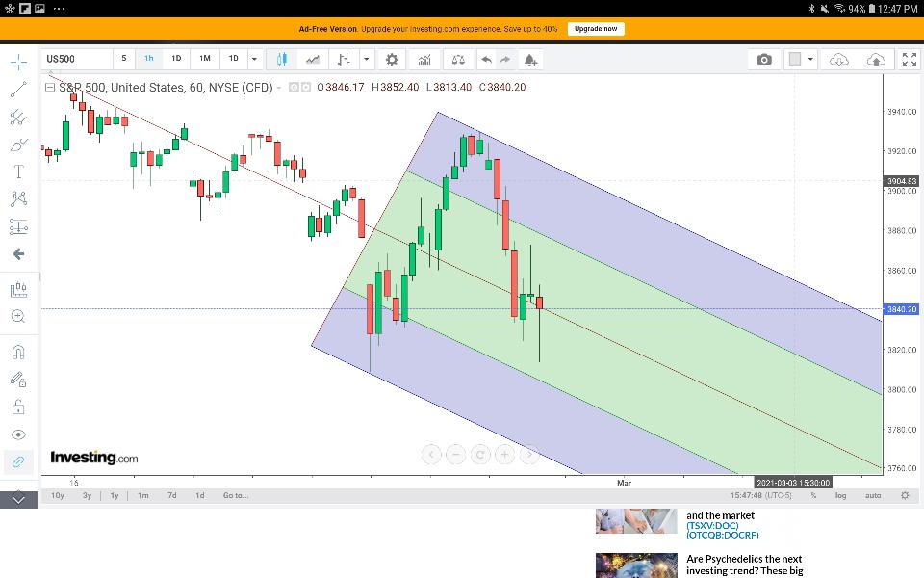The height and width of the screenshot is (578, 924).
Task: Select the text annotation tool
Action: click(x=18, y=171)
